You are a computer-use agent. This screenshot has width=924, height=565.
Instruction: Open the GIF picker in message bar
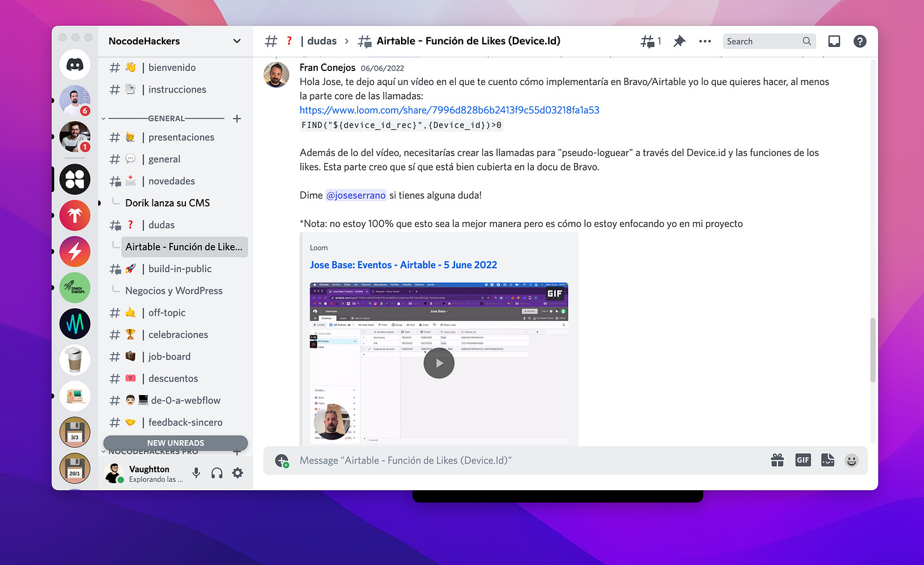803,460
